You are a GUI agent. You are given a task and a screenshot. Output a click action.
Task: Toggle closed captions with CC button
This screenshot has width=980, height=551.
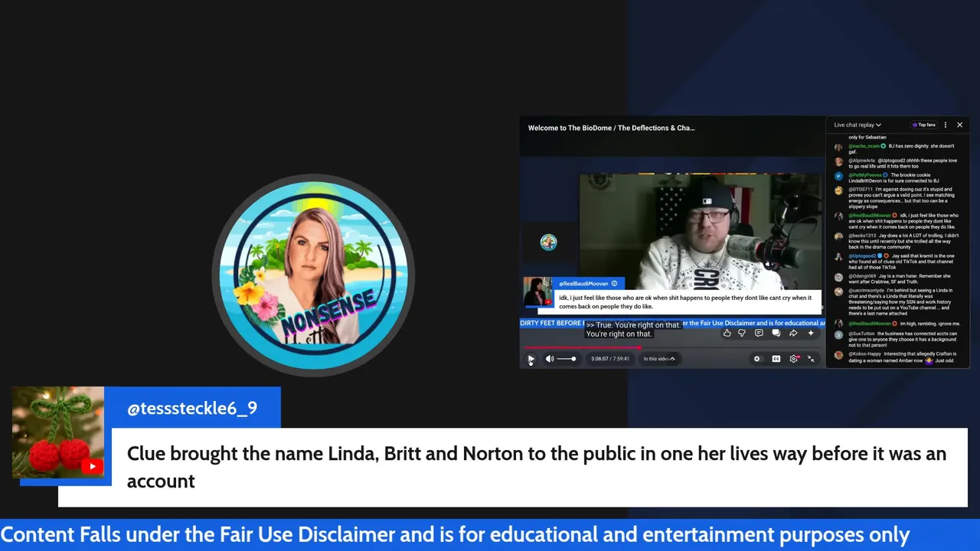point(776,359)
